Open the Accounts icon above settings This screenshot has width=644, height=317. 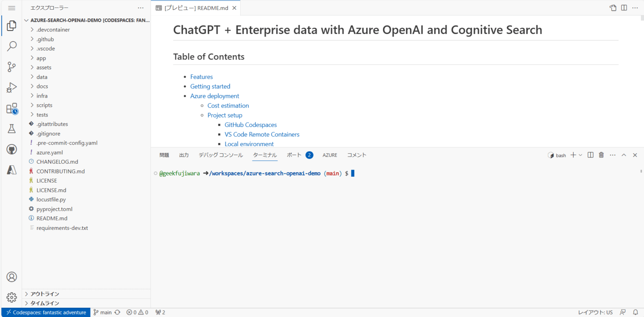point(11,277)
